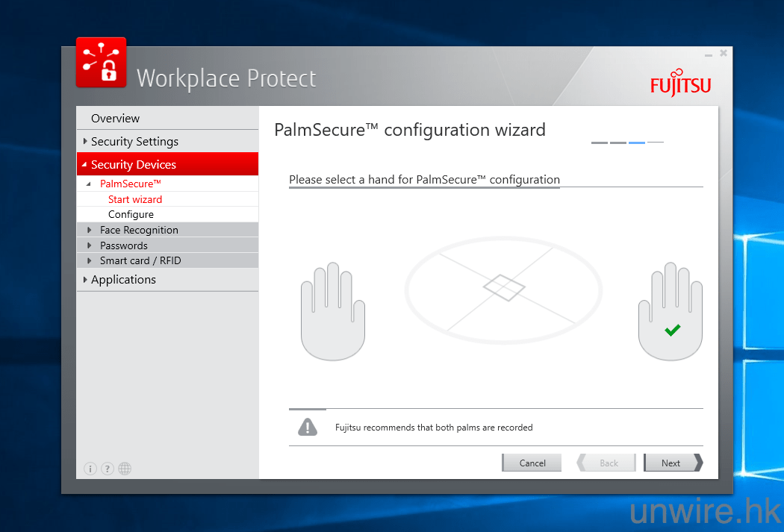Collapse the PalmSecure tree node
The image size is (784, 532).
pyautogui.click(x=90, y=184)
